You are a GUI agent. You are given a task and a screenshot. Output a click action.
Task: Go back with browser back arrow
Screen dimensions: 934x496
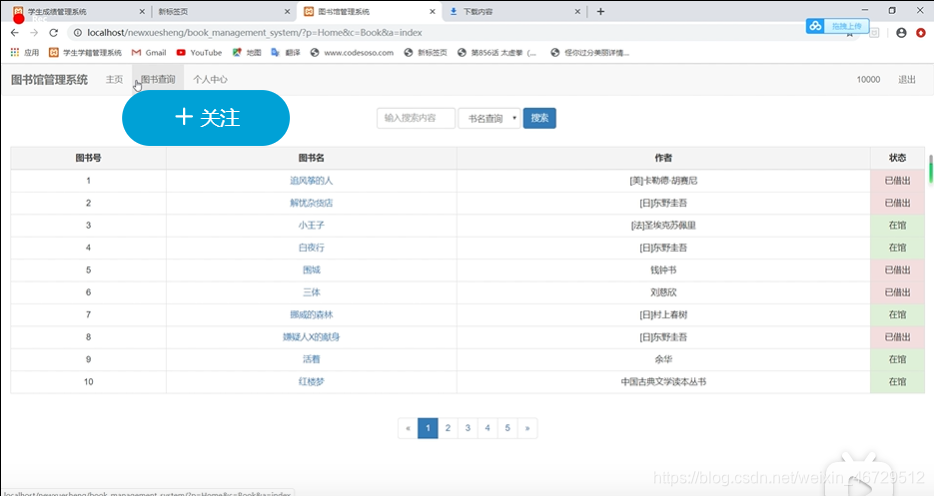[15, 33]
